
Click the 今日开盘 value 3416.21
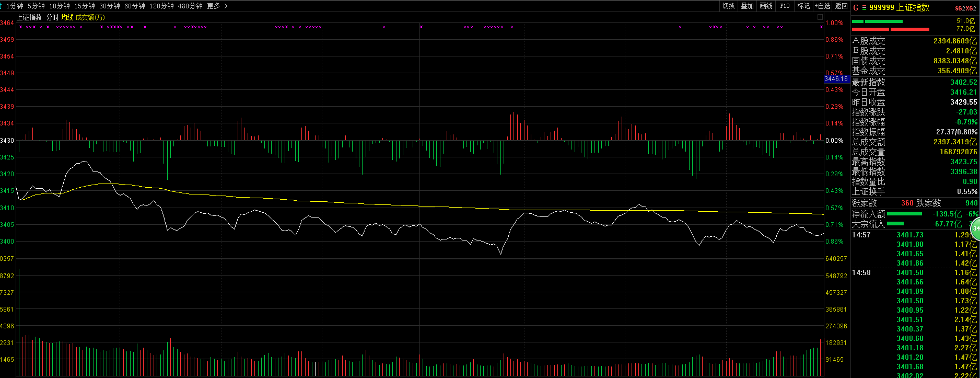[964, 92]
